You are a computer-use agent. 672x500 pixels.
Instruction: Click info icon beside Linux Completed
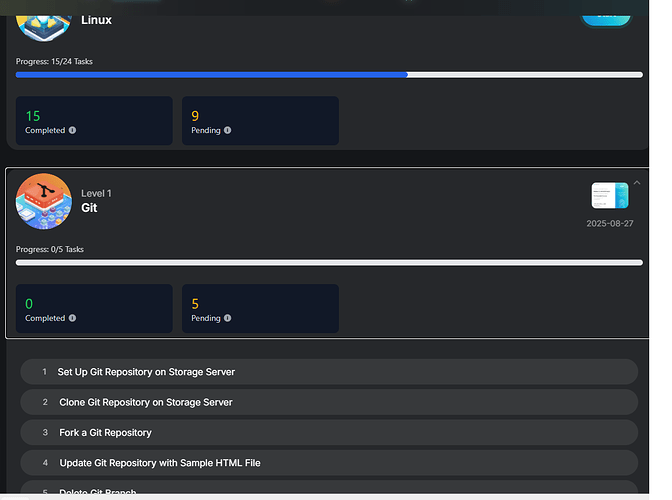[x=73, y=131]
